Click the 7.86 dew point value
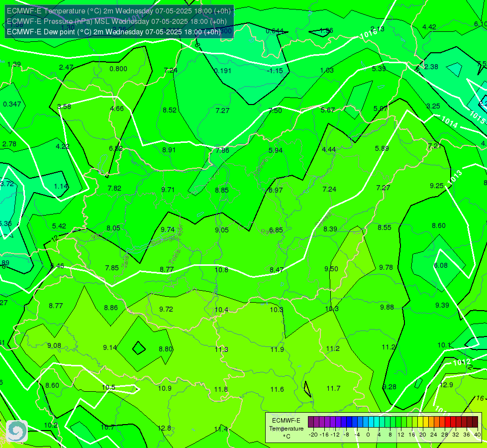Viewport: 487px width, 448px height. click(x=223, y=150)
